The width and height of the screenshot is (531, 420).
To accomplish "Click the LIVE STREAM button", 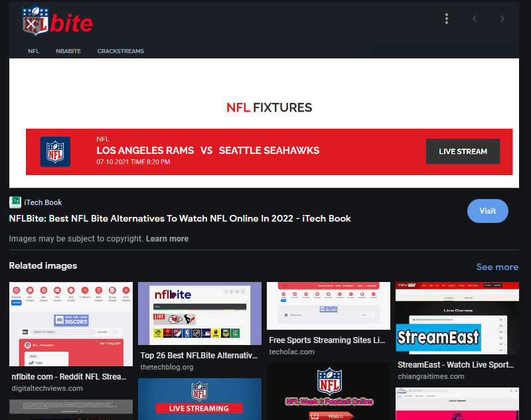I will 463,151.
